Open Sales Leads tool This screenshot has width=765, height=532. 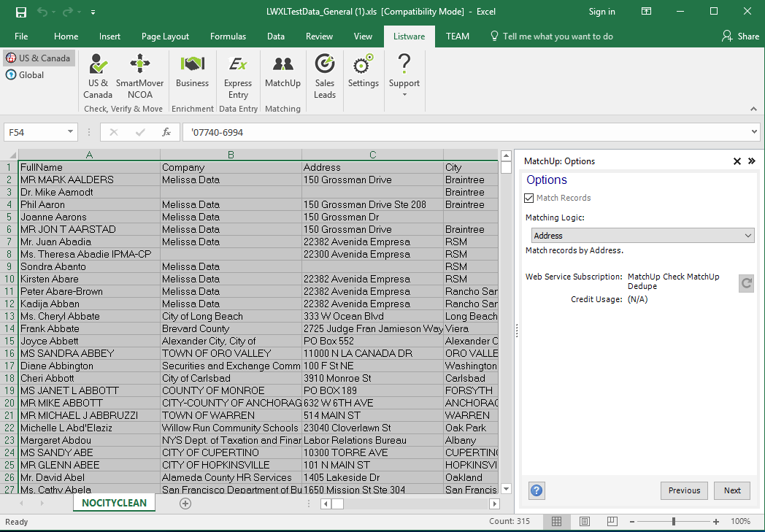325,76
